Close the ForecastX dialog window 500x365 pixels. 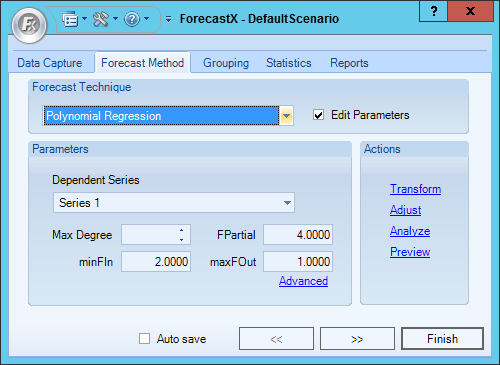[x=471, y=11]
